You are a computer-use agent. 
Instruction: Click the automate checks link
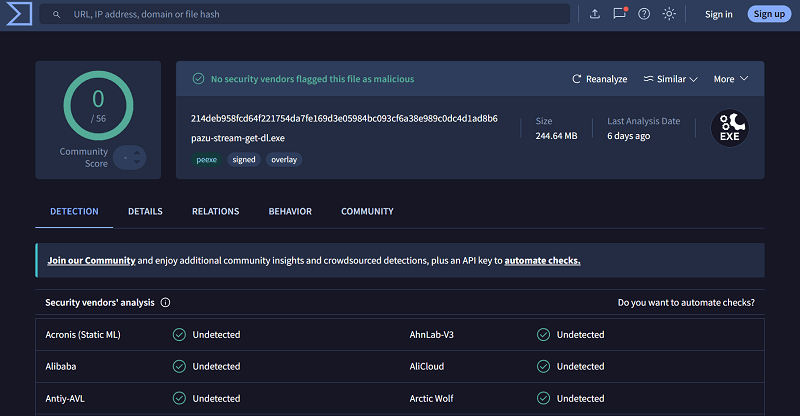coord(542,261)
